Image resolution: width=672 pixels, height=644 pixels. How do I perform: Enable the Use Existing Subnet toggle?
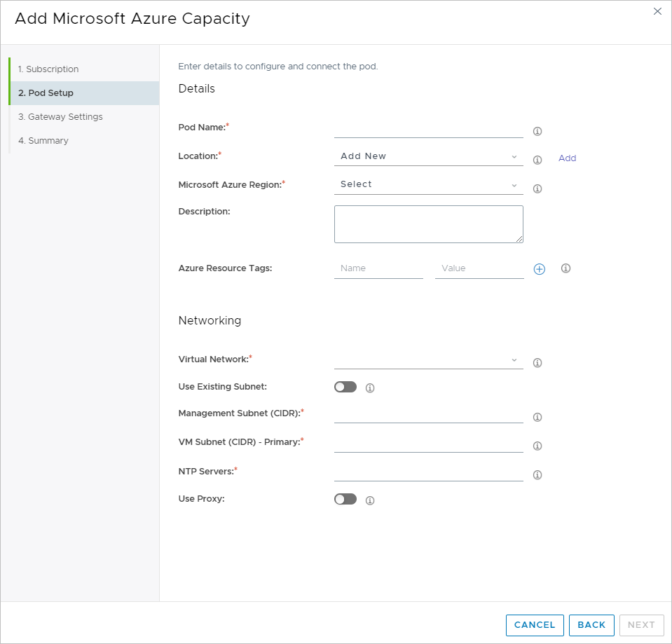tap(345, 387)
